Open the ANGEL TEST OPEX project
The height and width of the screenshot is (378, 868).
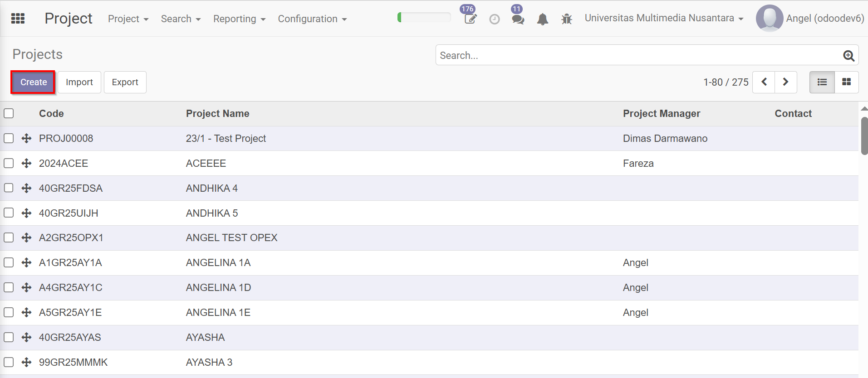(x=231, y=237)
